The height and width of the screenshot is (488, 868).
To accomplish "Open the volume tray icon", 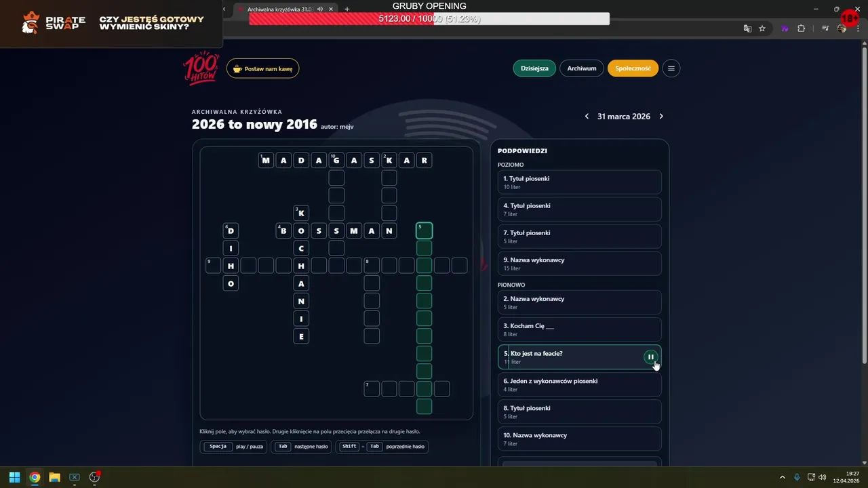I will (823, 477).
